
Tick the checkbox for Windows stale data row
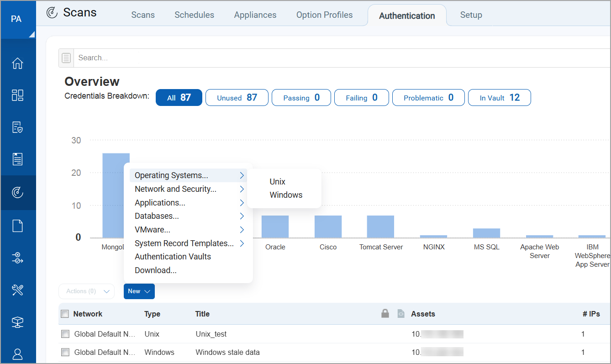[x=65, y=352]
